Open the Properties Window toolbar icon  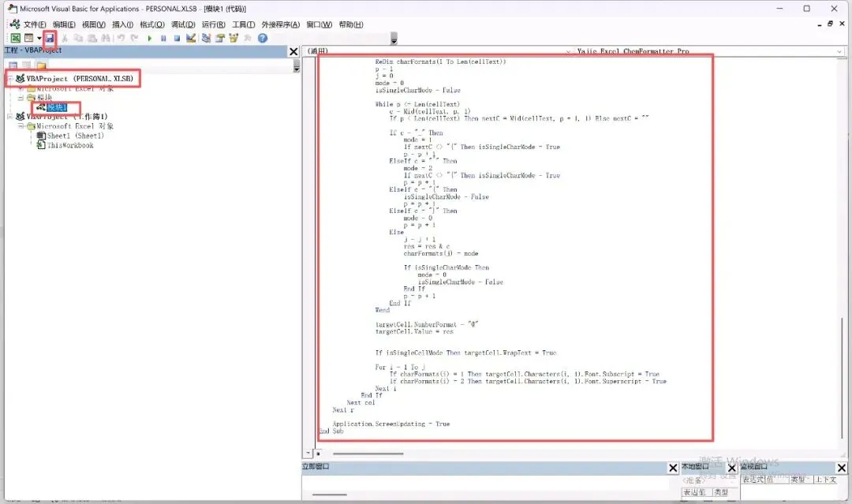pyautogui.click(x=220, y=38)
